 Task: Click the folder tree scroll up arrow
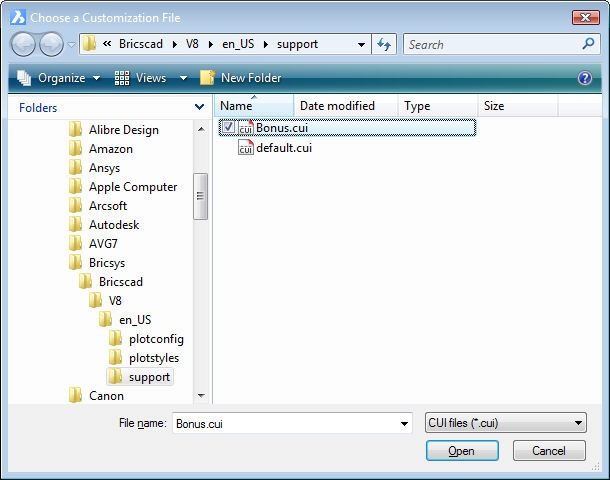tap(201, 129)
